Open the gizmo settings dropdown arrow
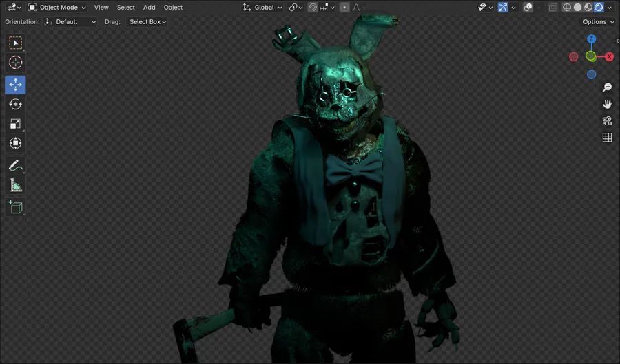The width and height of the screenshot is (620, 364). pos(513,7)
